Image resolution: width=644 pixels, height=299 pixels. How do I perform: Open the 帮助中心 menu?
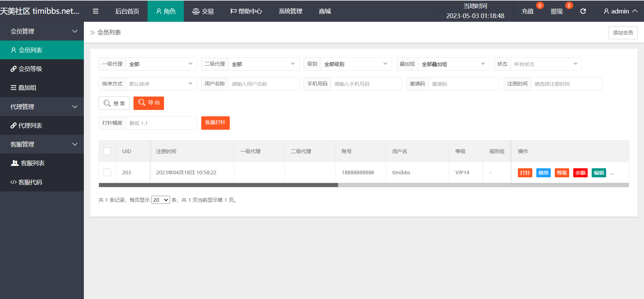click(x=246, y=11)
